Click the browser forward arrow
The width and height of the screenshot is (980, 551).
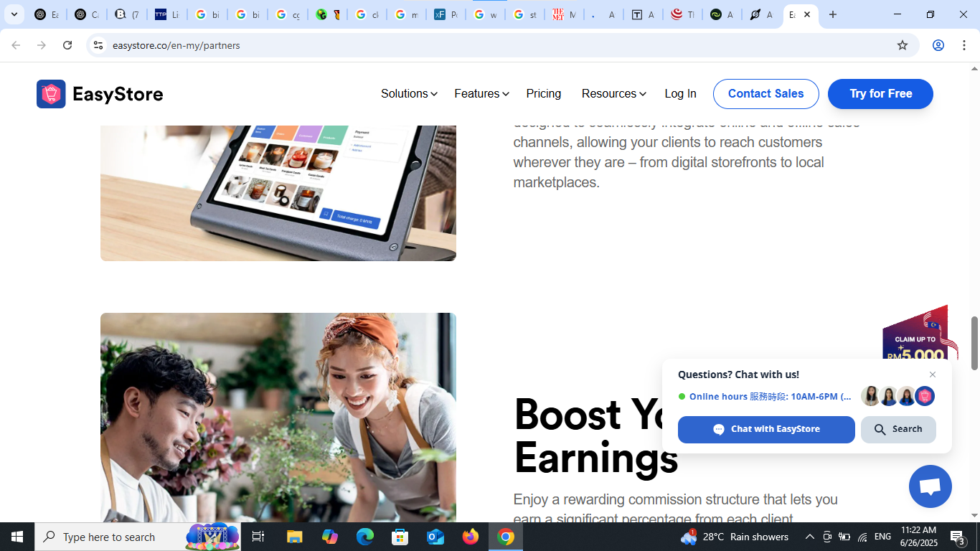point(42,45)
